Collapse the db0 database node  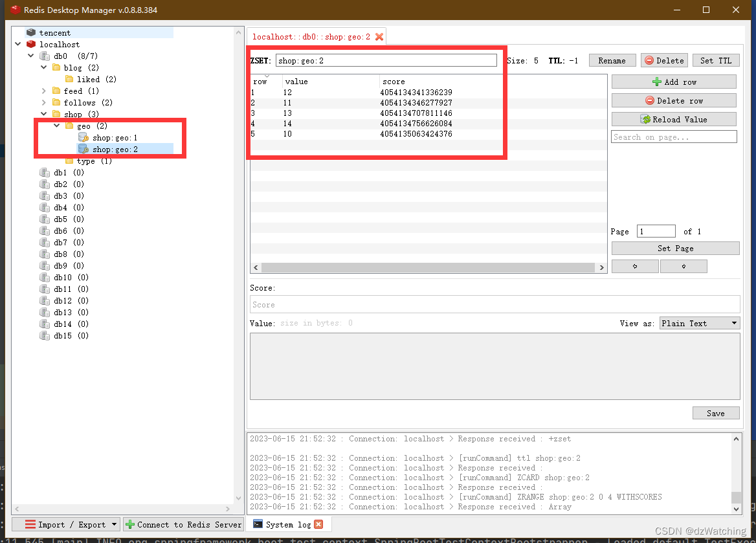[x=31, y=56]
